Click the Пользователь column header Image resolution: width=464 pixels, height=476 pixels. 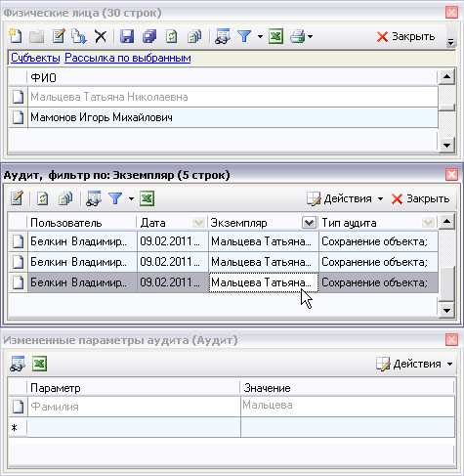(x=81, y=223)
